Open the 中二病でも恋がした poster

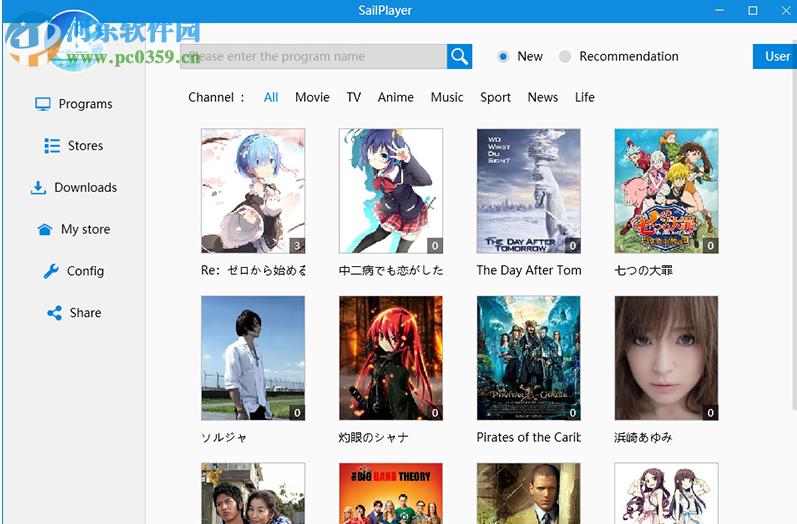(x=391, y=191)
